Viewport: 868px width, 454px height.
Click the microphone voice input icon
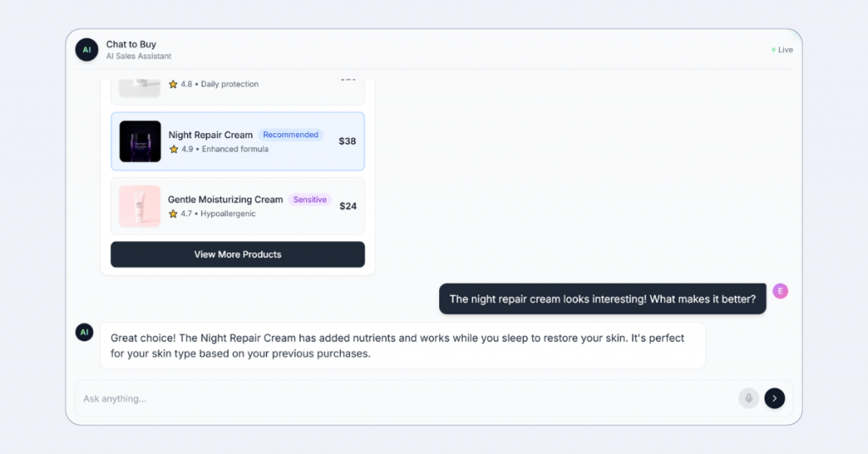748,398
